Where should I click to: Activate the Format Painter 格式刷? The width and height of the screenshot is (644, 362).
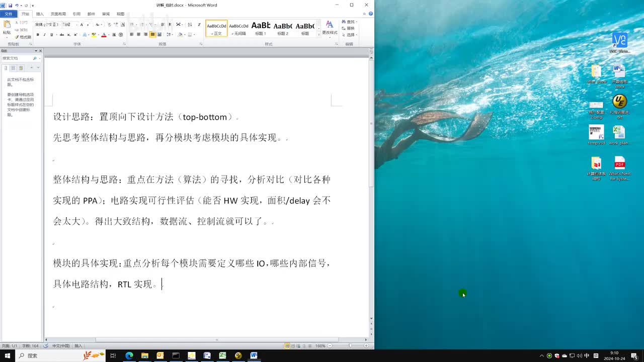pos(23,37)
